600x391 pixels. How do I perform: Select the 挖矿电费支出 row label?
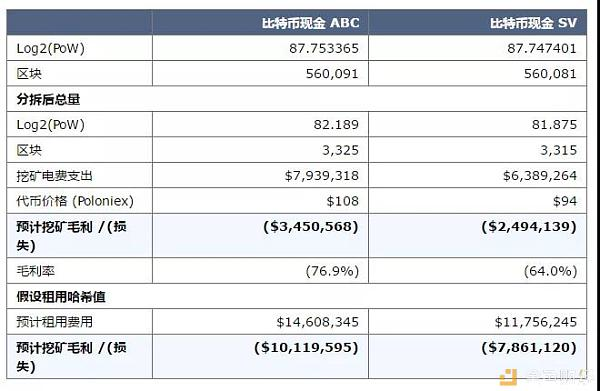coord(54,176)
